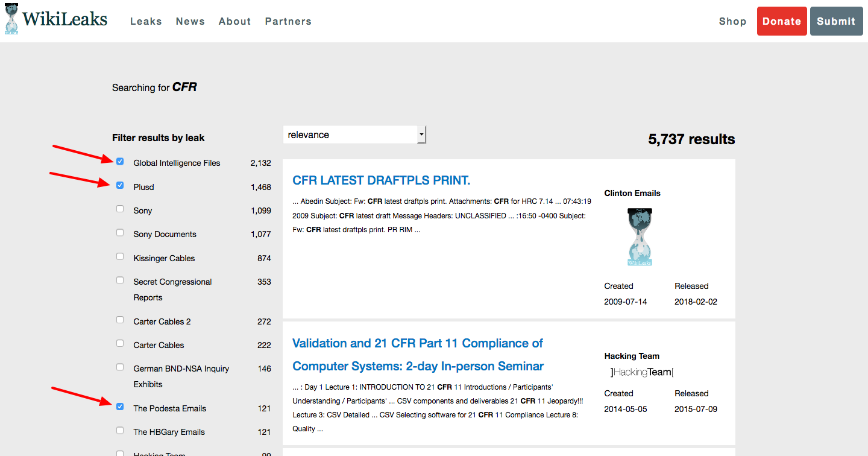The height and width of the screenshot is (456, 868).
Task: Click the Global Intelligence Files label
Action: point(177,163)
